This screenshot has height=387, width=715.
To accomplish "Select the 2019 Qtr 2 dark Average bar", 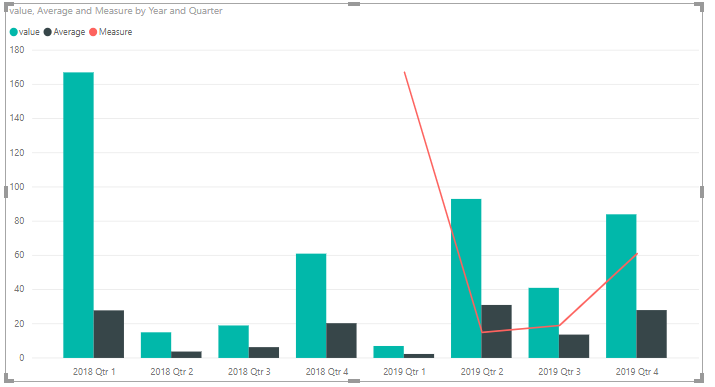I will [x=497, y=331].
